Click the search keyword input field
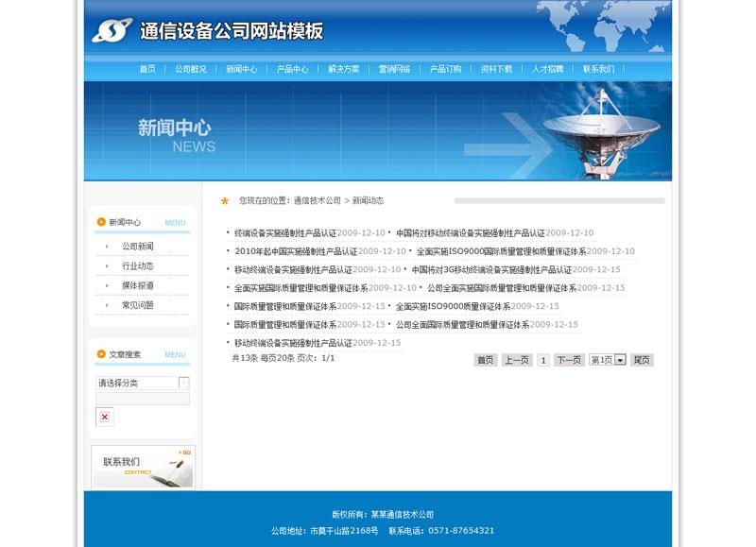The height and width of the screenshot is (547, 756). tap(143, 399)
